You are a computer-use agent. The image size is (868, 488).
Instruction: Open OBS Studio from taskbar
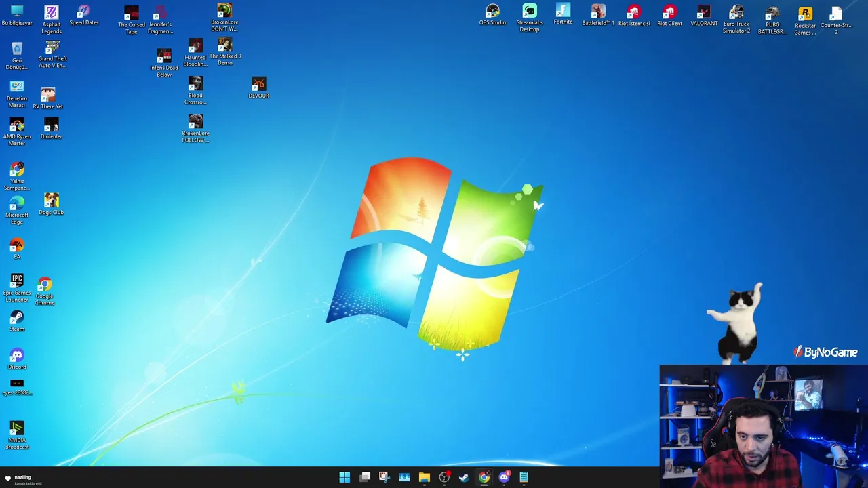pos(444,477)
